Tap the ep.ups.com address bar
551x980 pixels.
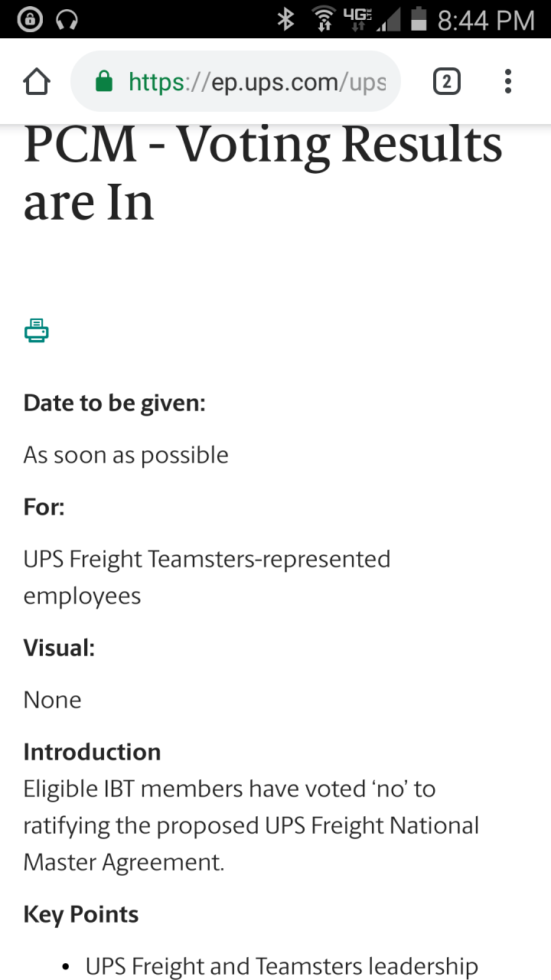tap(236, 81)
